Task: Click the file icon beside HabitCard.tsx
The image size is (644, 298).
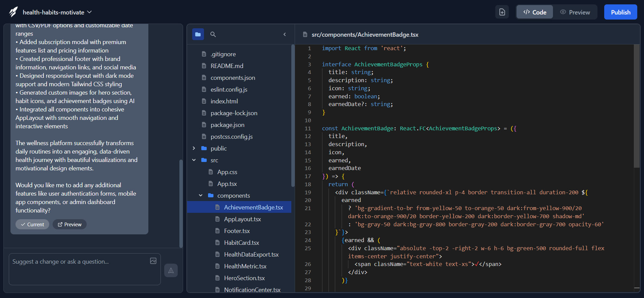Action: [x=217, y=243]
